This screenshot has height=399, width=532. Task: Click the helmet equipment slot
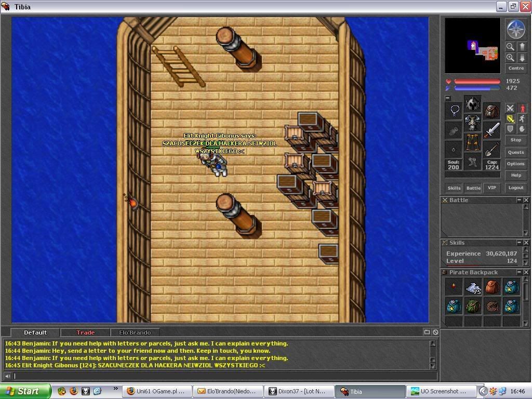[473, 104]
